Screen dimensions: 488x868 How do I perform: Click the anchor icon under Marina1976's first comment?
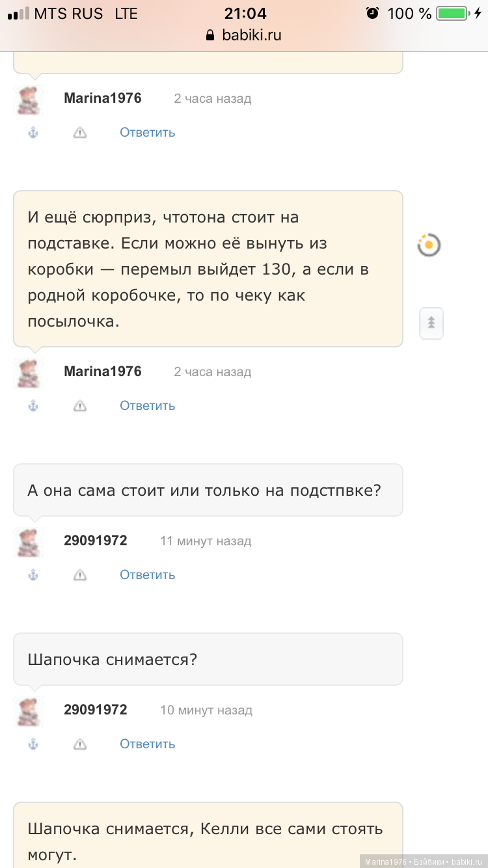[x=33, y=132]
